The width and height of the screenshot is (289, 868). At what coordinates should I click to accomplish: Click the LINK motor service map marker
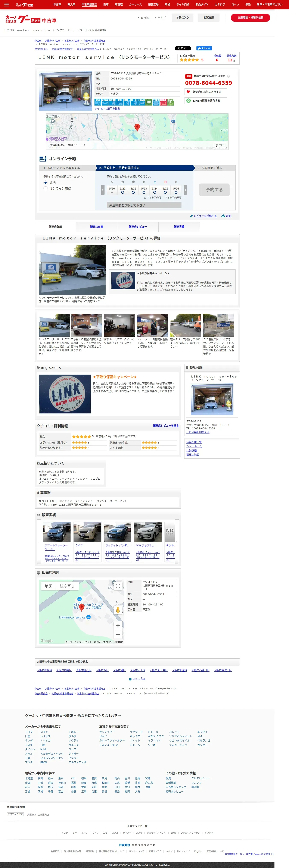(x=88, y=617)
